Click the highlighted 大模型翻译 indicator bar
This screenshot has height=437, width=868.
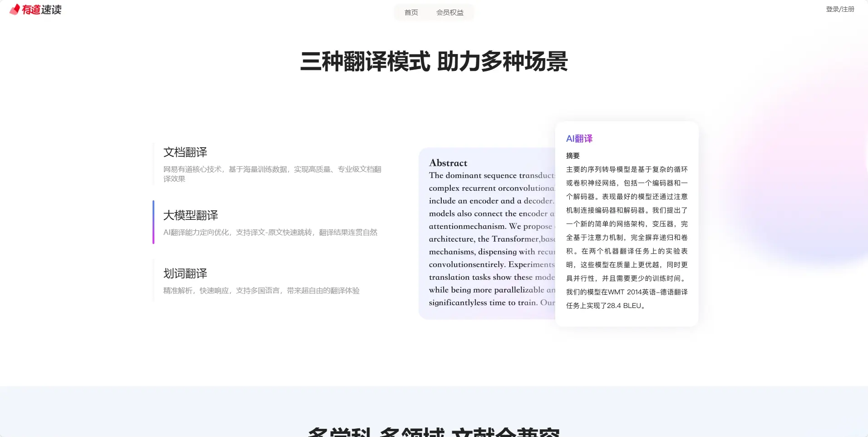pos(153,222)
